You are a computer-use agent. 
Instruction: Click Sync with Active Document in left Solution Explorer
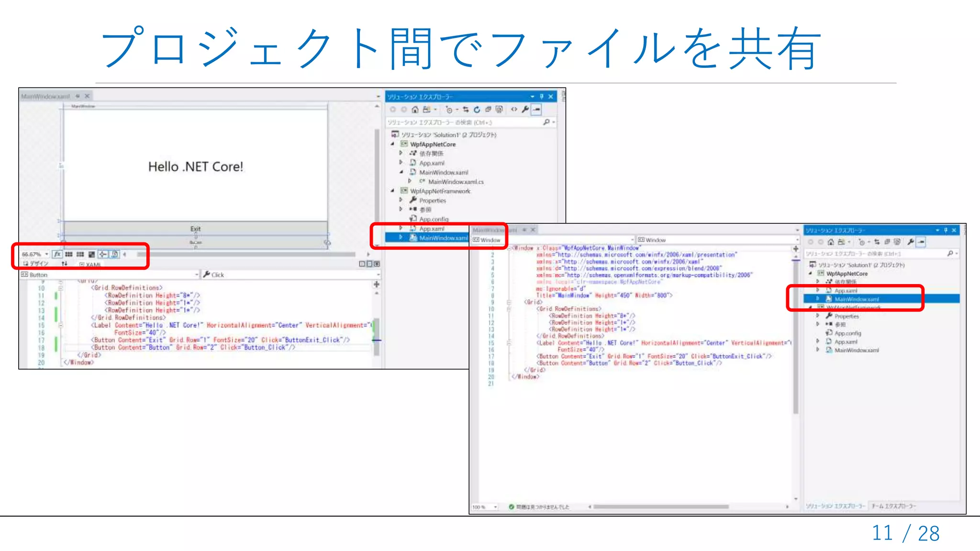point(466,110)
